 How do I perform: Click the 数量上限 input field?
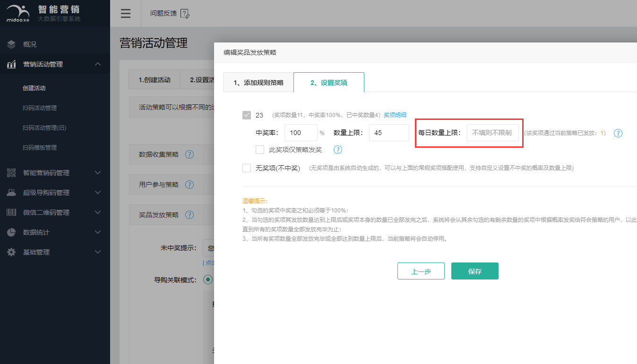[389, 133]
